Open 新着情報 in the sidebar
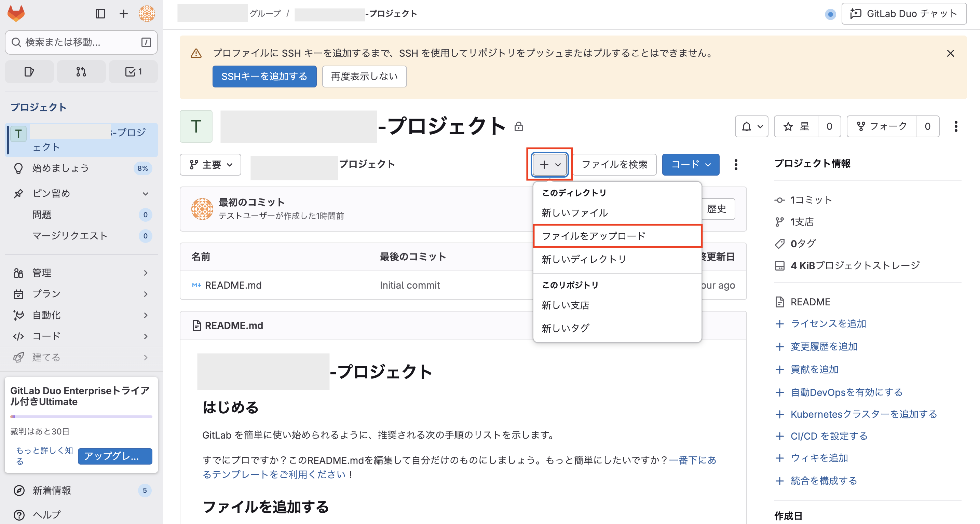 81,491
